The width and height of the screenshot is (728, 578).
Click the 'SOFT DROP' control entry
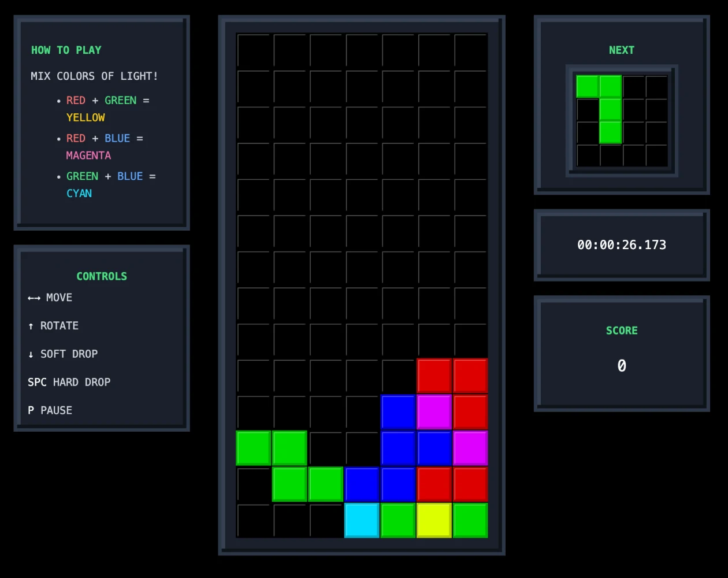point(63,354)
